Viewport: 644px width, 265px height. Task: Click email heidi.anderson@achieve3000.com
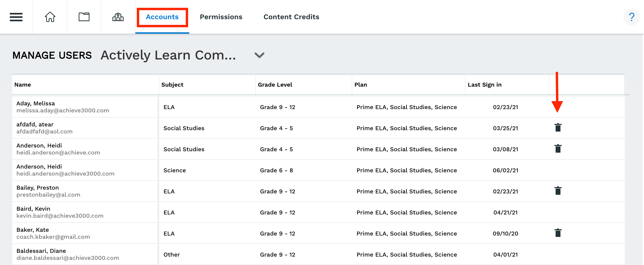66,173
